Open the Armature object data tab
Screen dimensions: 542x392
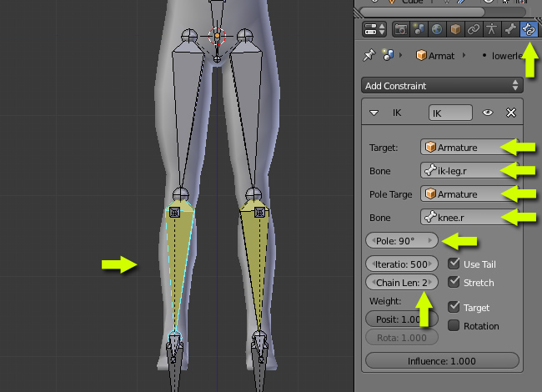(491, 29)
